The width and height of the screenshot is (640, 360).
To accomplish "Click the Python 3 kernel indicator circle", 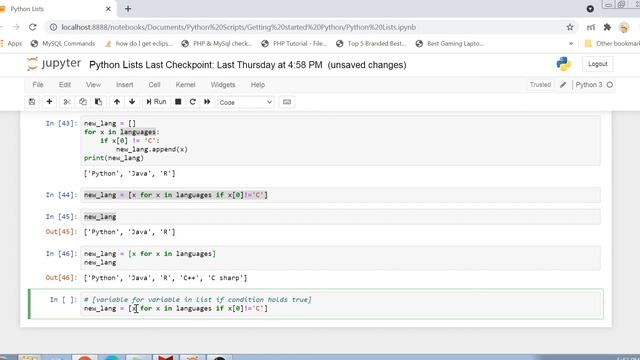I will (x=610, y=85).
